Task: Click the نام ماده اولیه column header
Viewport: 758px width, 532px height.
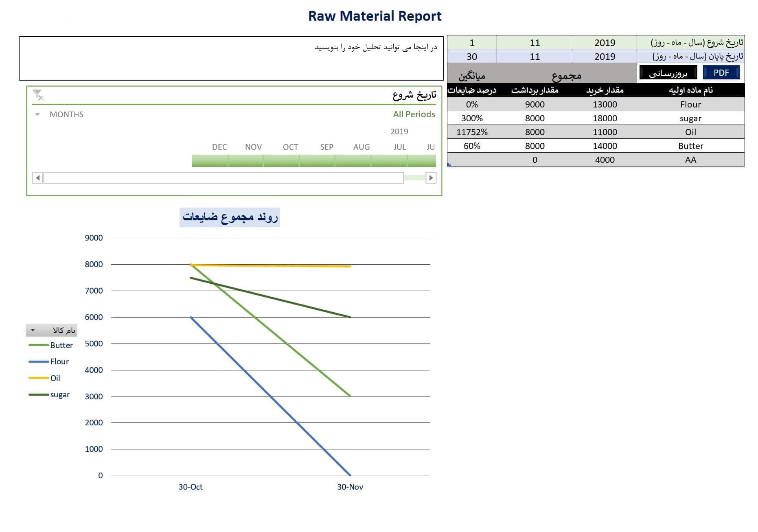Action: (x=690, y=90)
